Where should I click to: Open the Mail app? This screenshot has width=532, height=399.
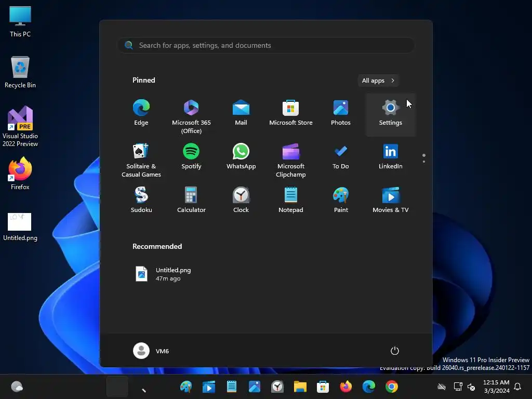click(241, 113)
